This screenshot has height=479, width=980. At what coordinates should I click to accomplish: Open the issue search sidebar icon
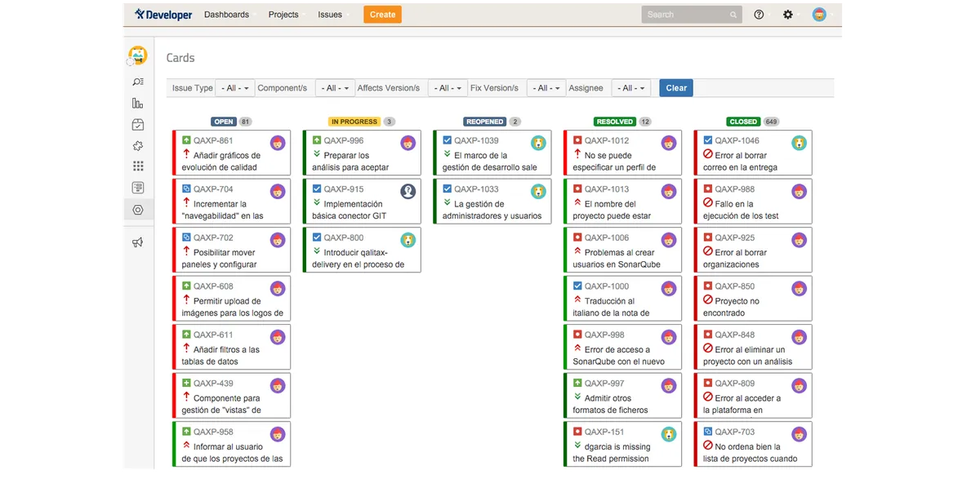(138, 82)
